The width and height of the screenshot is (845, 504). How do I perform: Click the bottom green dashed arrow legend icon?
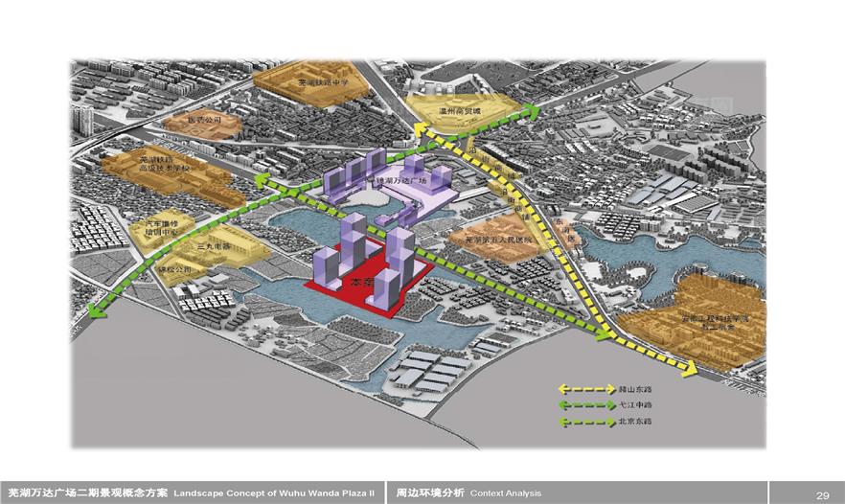(586, 421)
